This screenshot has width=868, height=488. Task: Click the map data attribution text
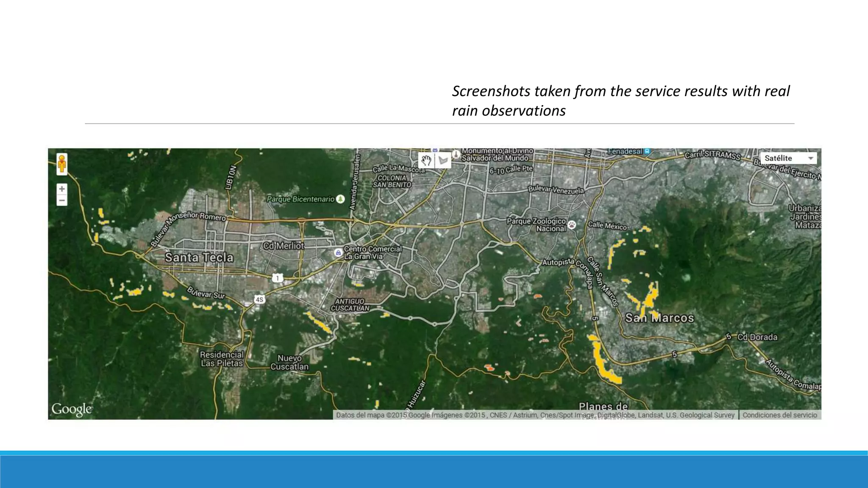(535, 415)
